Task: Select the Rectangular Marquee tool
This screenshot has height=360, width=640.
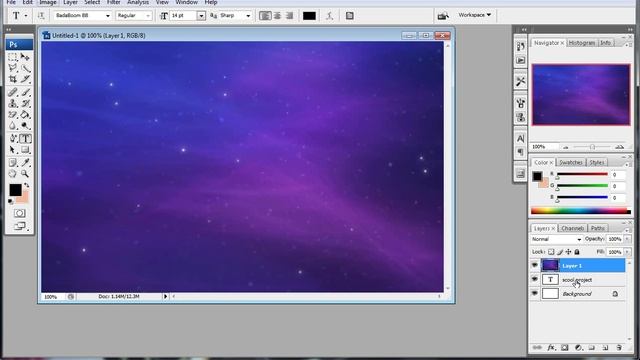Action: [x=13, y=57]
